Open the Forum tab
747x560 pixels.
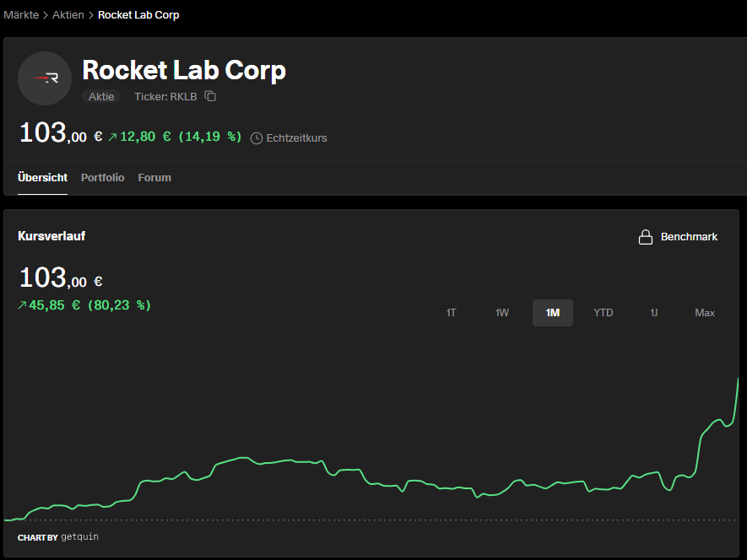point(154,178)
